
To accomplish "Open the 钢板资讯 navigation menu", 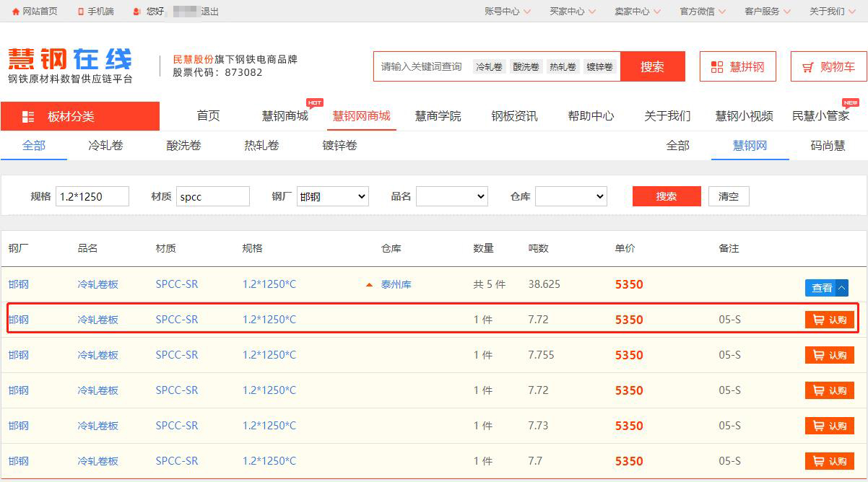I will point(514,116).
